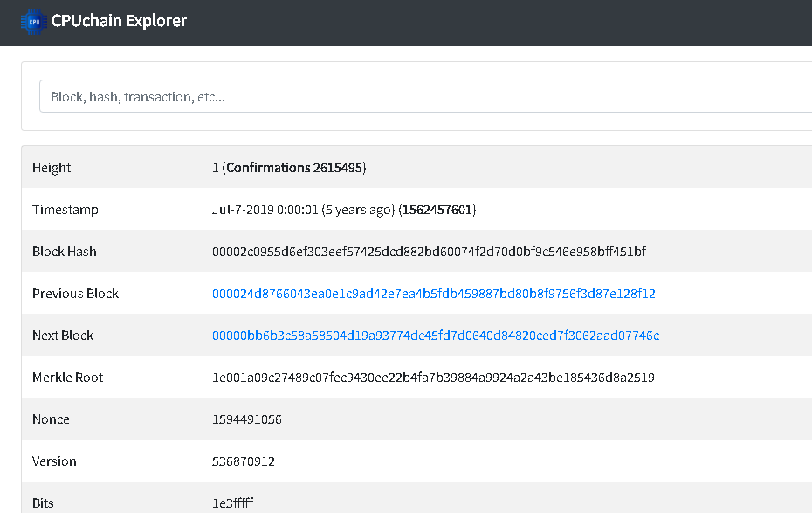Click the Confirmations 2615495 text

coord(294,168)
